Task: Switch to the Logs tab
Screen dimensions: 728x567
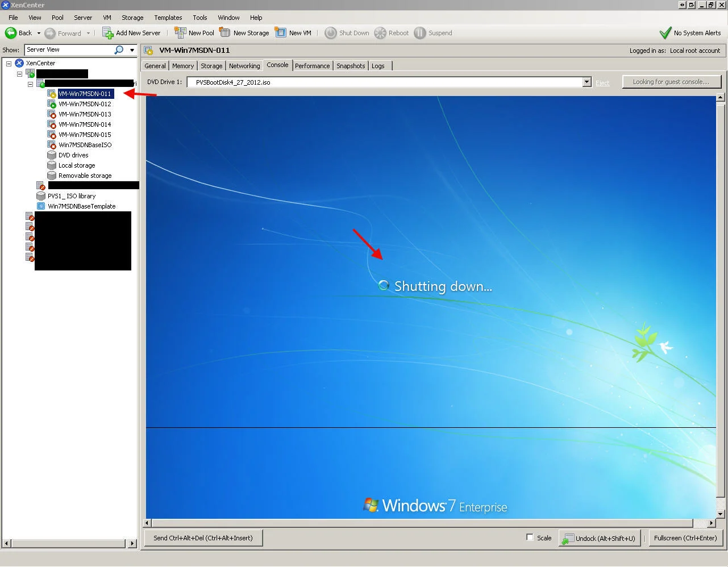Action: 378,66
